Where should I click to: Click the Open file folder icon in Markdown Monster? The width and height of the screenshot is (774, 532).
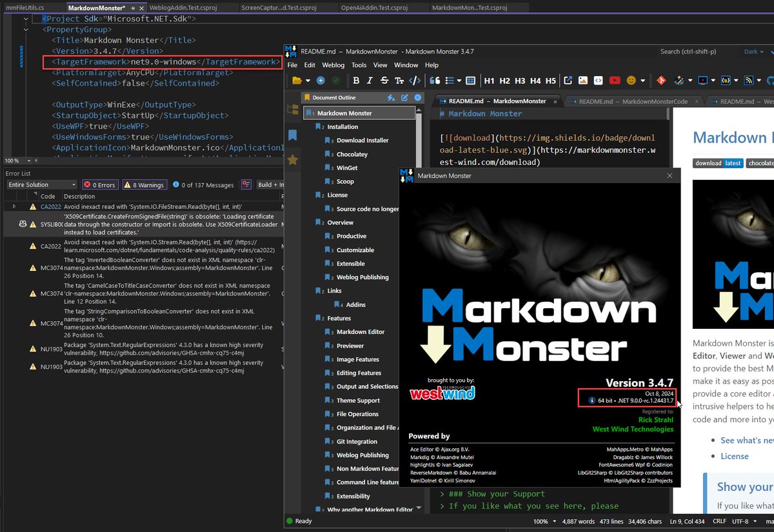tap(297, 81)
